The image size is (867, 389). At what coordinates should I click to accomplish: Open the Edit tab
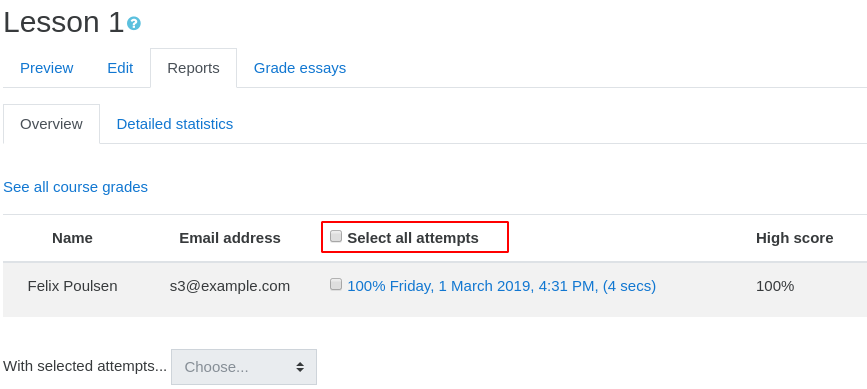[120, 68]
